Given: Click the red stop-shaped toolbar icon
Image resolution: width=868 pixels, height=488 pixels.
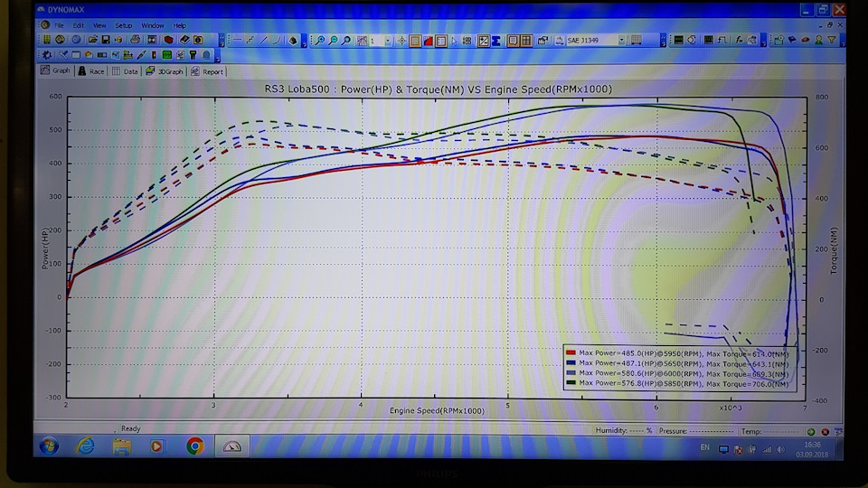Looking at the screenshot, I should click(x=169, y=39).
